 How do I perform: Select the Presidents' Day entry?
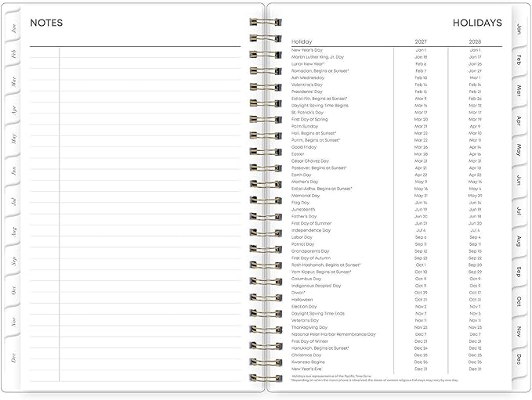pos(306,92)
